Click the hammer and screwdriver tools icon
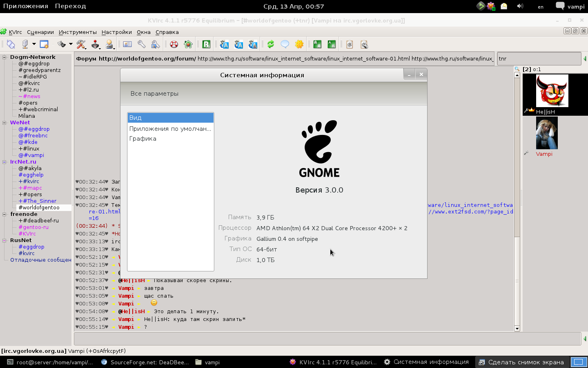Screen dimensions: 588x368 81,44
